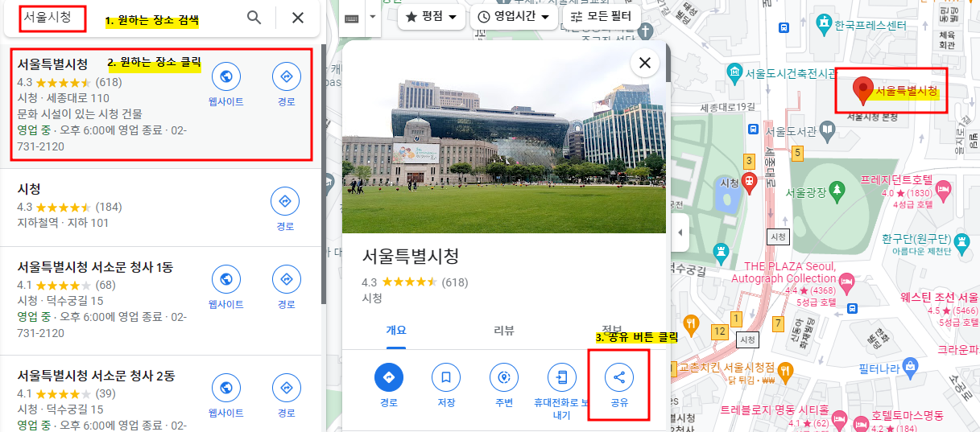Select the 서울특별시청 search result title
The height and width of the screenshot is (432, 980).
pyautogui.click(x=52, y=65)
